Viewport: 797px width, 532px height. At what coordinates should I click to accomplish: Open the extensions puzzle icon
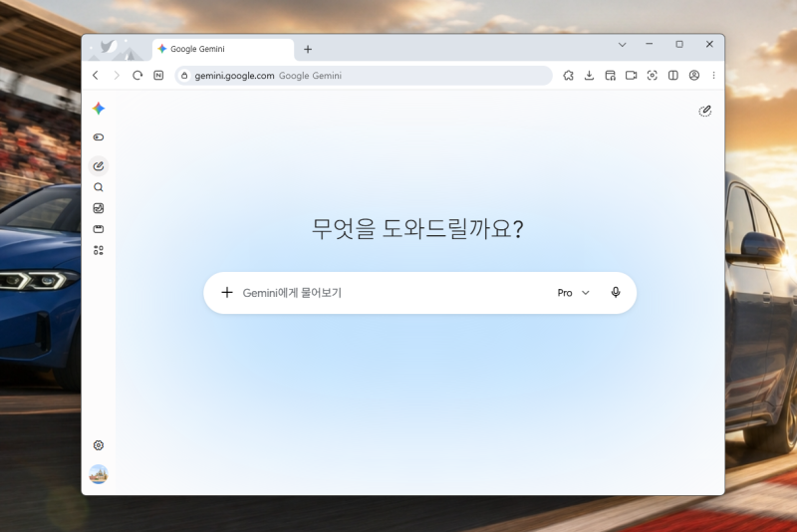[568, 75]
